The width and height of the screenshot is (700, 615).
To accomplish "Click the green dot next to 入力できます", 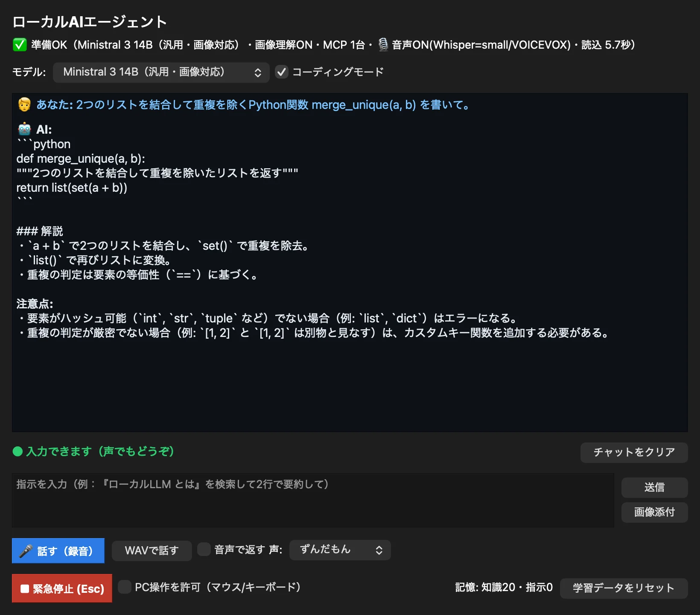I will 17,451.
